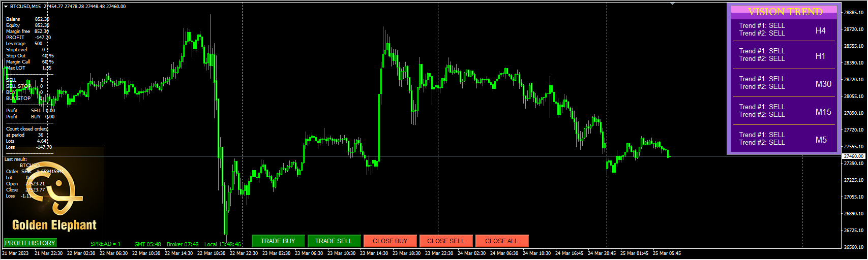
Task: Click the Margin Call 60 % entry
Action: click(30, 62)
